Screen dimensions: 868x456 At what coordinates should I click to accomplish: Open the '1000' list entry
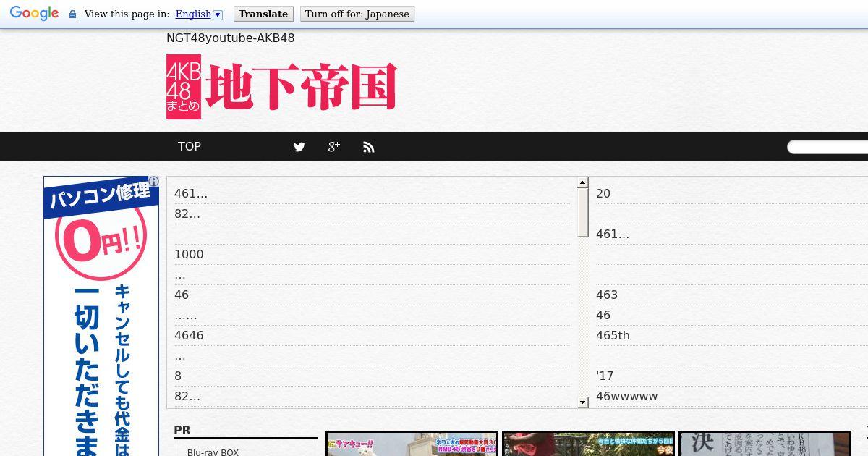click(x=189, y=254)
